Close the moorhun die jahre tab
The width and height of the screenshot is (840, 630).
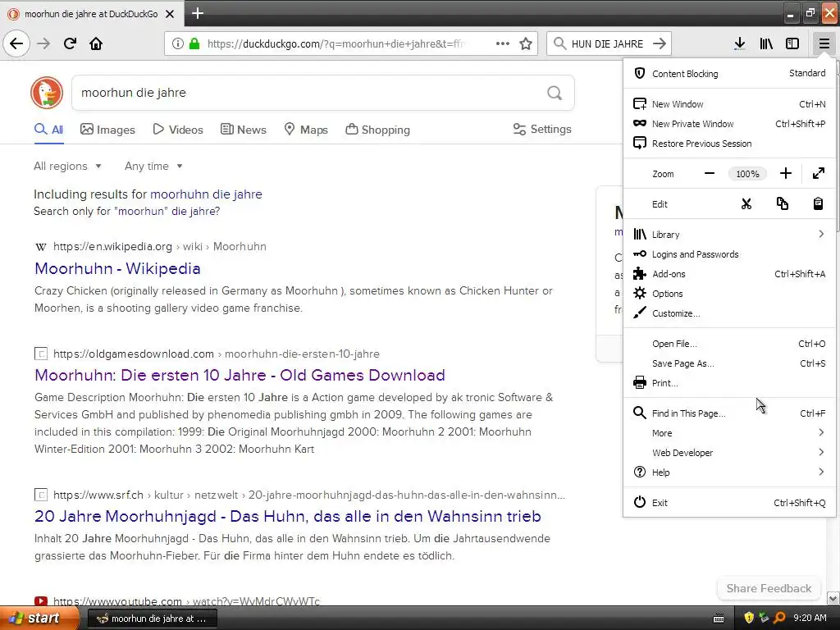170,14
